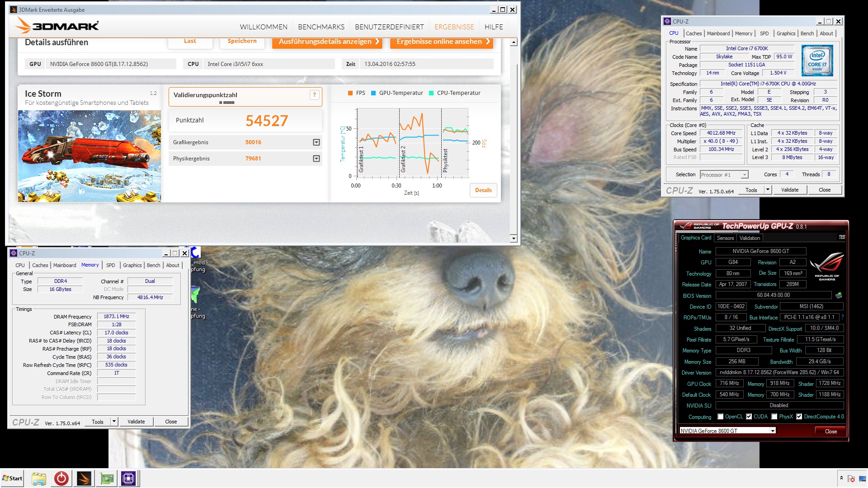This screenshot has width=868, height=488.
Task: Click 3DMark scrollbar up arrow
Action: [x=514, y=42]
